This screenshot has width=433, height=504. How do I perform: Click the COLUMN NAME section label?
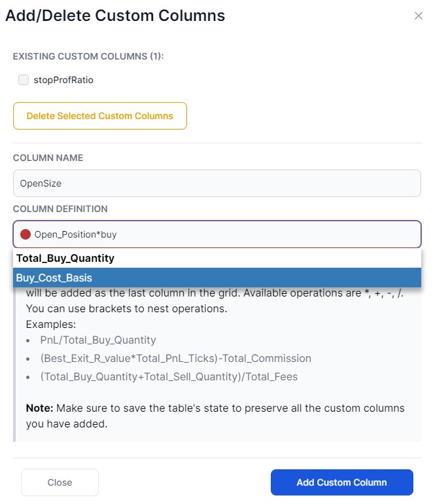click(x=48, y=158)
